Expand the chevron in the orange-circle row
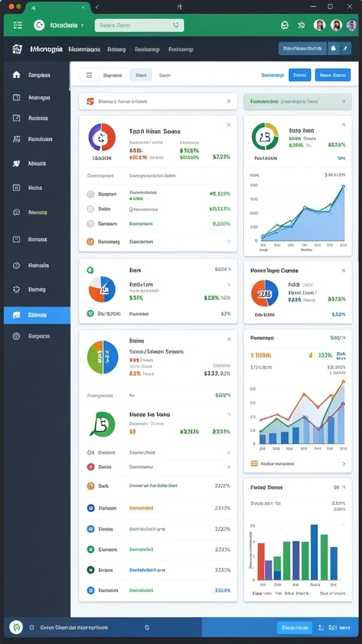The image size is (362, 644). coord(229,242)
